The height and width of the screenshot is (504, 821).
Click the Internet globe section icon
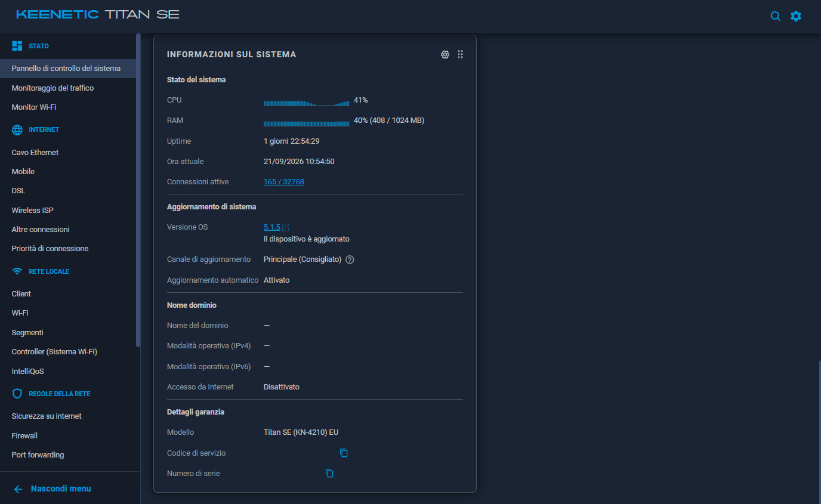coord(17,129)
